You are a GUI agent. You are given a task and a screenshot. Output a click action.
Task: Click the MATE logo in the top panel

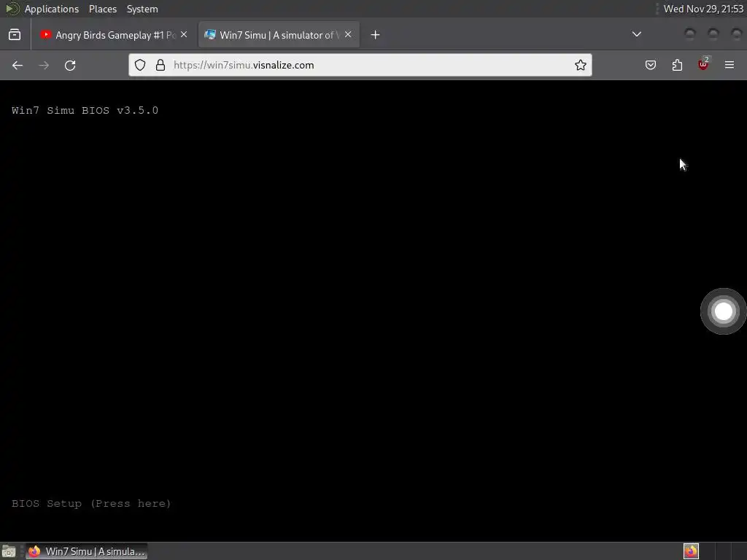tap(12, 9)
